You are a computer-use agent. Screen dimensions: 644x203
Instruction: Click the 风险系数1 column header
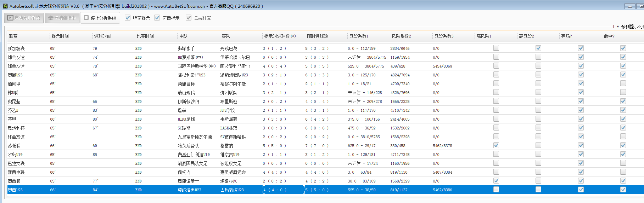359,36
